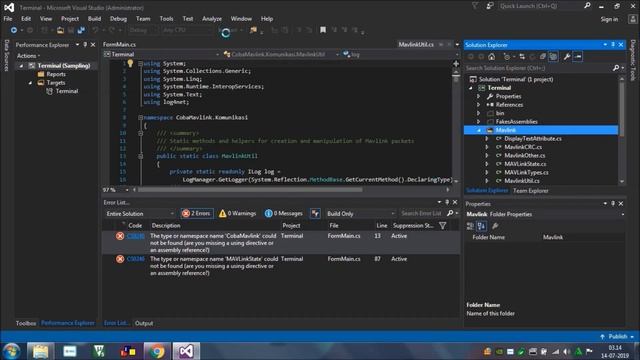This screenshot has height=360, width=640.
Task: Click Property Pages wrench in Properties panel
Action: point(495,226)
